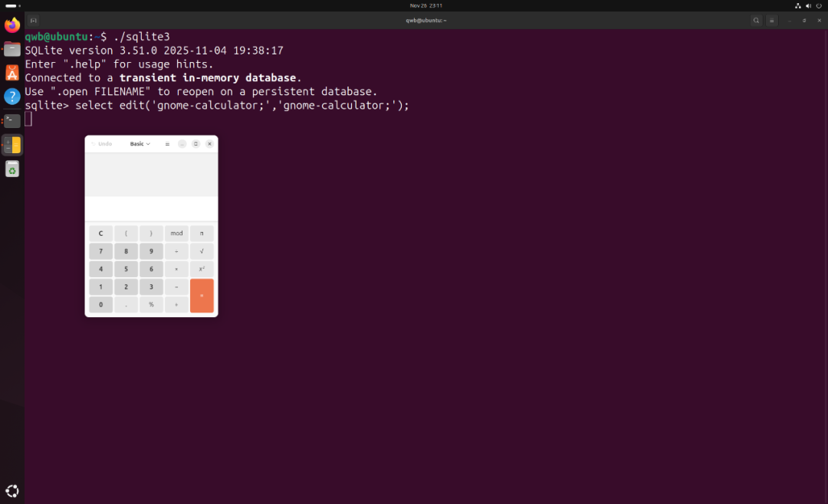Click the open parenthesis key
This screenshot has height=504, width=828.
[x=126, y=234]
